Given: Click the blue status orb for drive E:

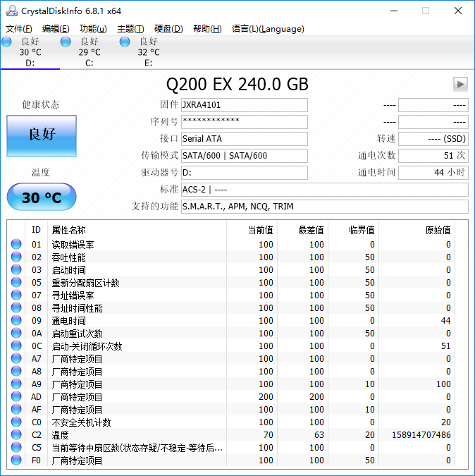Looking at the screenshot, I should click(x=125, y=42).
